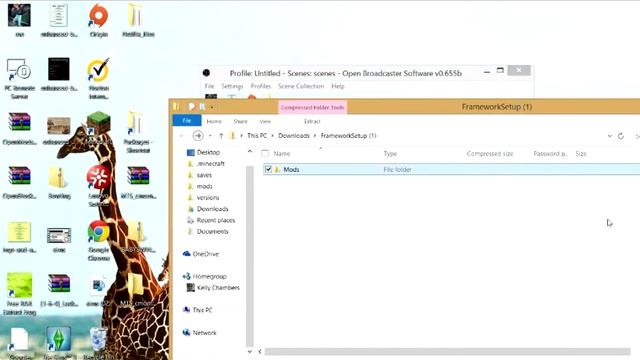640x360 pixels.
Task: Select the Recycle Bin desktop icon
Action: [x=98, y=342]
